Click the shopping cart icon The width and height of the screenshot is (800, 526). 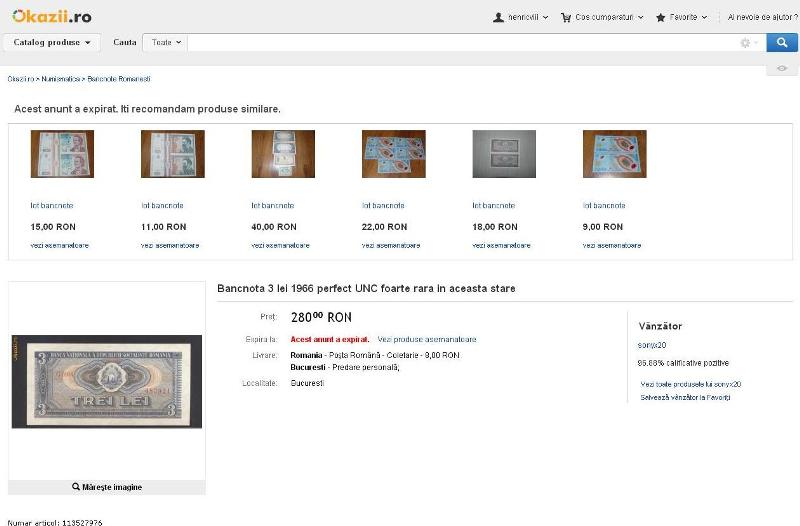(566, 17)
